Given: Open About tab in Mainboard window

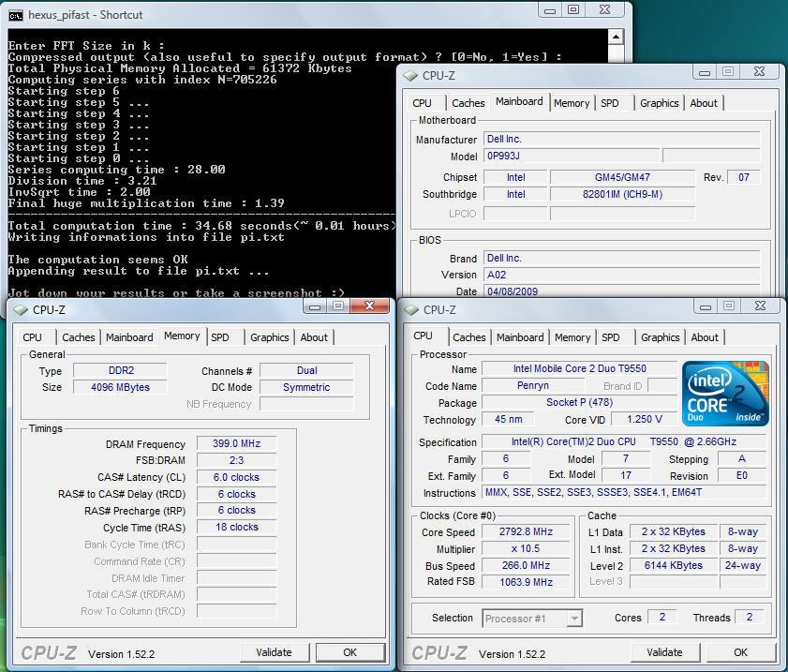Looking at the screenshot, I should (704, 103).
